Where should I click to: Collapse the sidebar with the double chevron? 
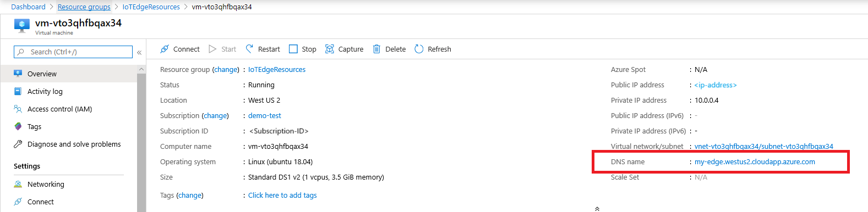139,52
